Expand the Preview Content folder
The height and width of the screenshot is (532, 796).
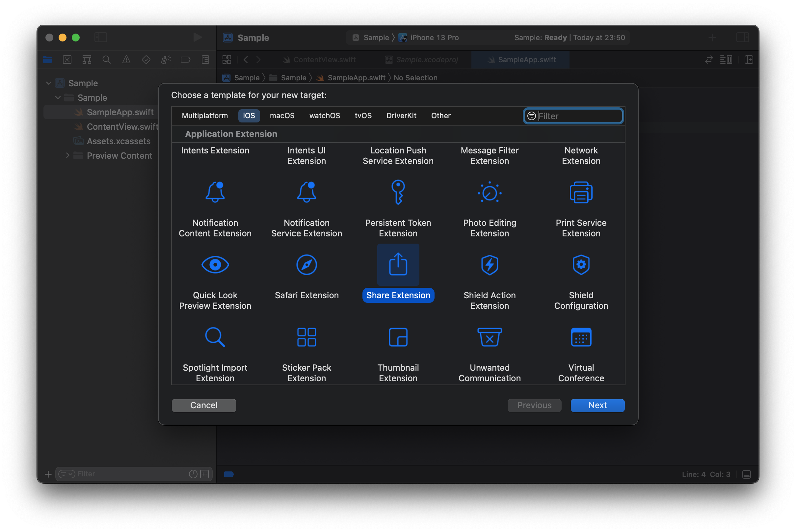(x=67, y=155)
